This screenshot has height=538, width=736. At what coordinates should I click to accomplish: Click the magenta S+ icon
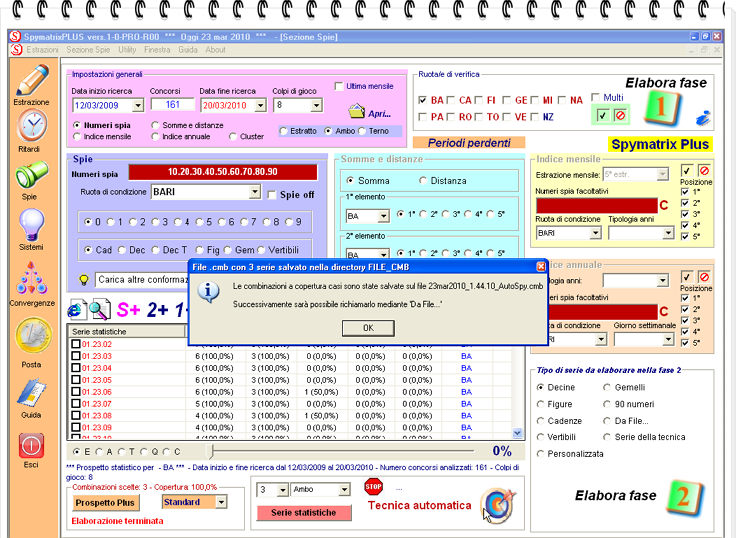coord(129,310)
